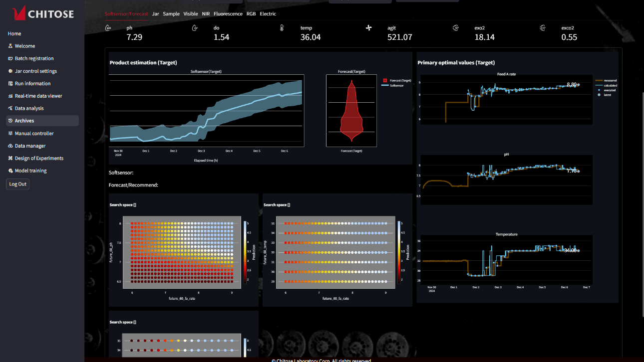Click the Chitose logo in the sidebar
The height and width of the screenshot is (362, 644).
point(42,13)
